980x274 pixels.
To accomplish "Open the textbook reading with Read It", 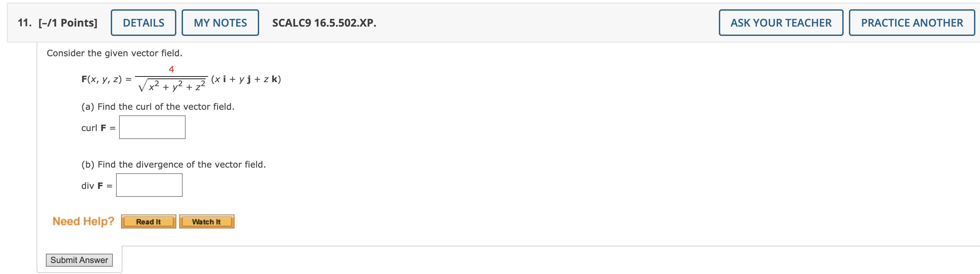I will point(148,221).
